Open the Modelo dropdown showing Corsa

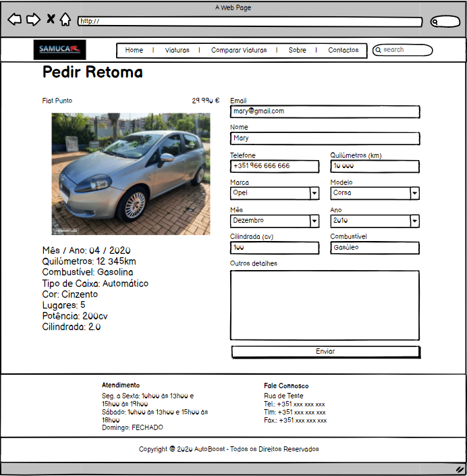point(414,194)
